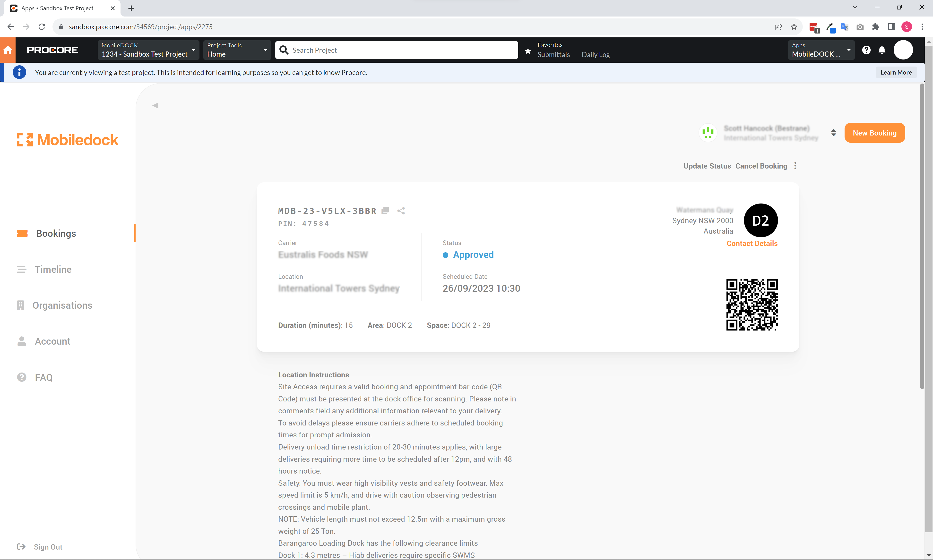Screen dimensions: 933x560
Task: Click the share booking icon
Action: [x=401, y=211]
